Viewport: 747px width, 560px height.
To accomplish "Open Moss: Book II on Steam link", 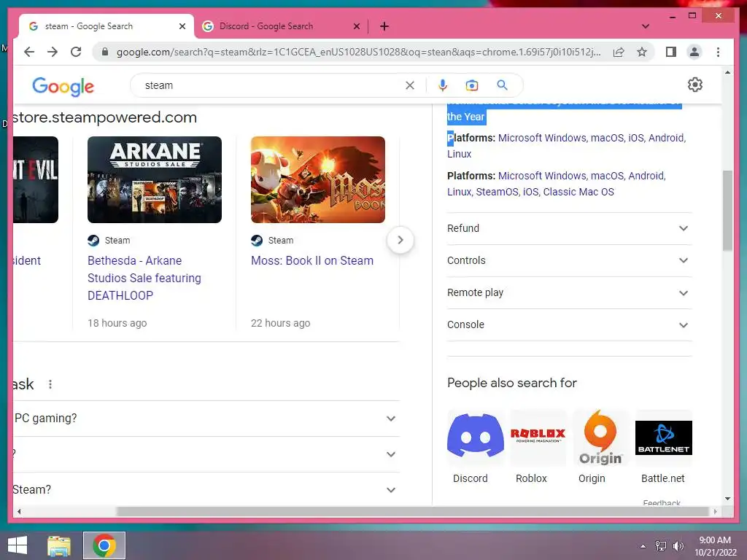I will click(x=312, y=260).
